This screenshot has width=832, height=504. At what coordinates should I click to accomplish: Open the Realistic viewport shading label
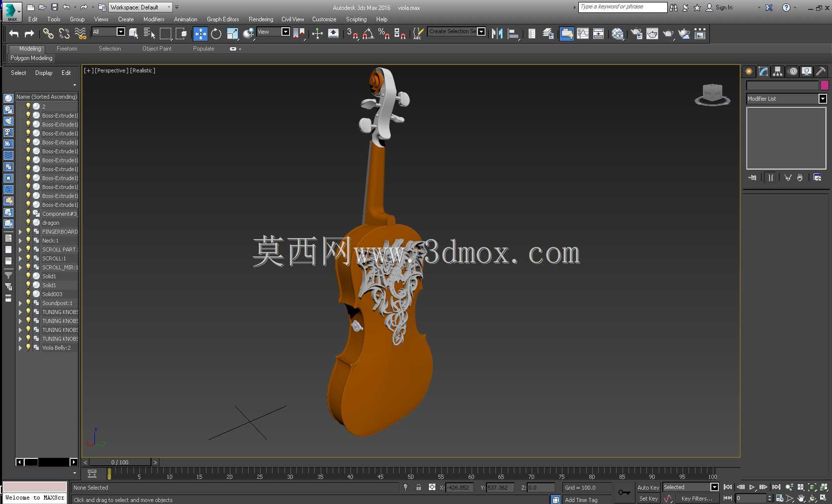pyautogui.click(x=142, y=70)
